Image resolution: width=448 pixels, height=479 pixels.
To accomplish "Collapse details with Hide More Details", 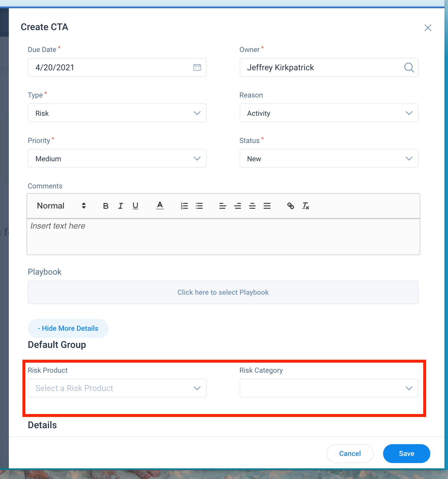I will 68,328.
